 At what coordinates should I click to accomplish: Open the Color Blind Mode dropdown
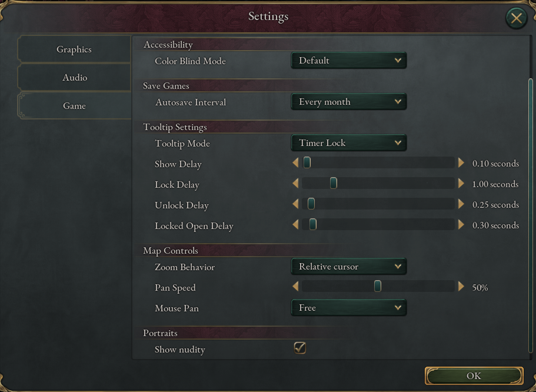348,60
